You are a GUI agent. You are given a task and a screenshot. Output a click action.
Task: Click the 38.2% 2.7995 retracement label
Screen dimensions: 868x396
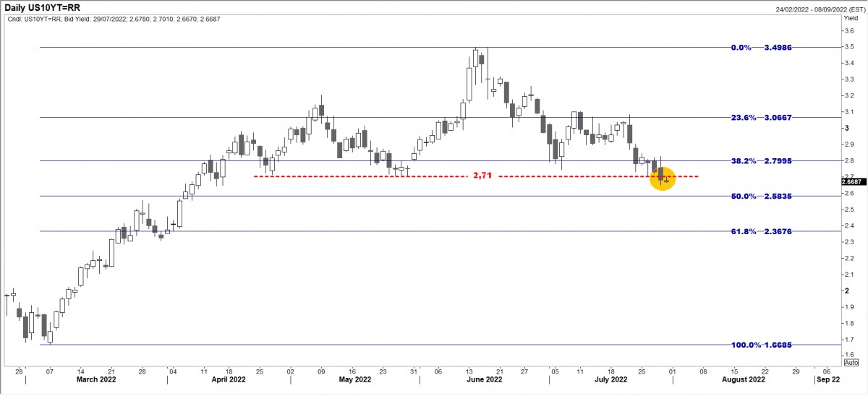tap(760, 160)
